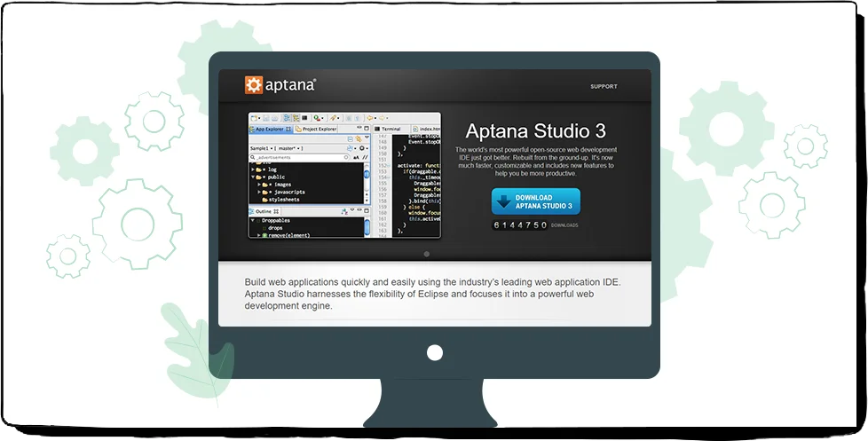Select the stylesheets folder
This screenshot has width=868, height=441.
(280, 200)
